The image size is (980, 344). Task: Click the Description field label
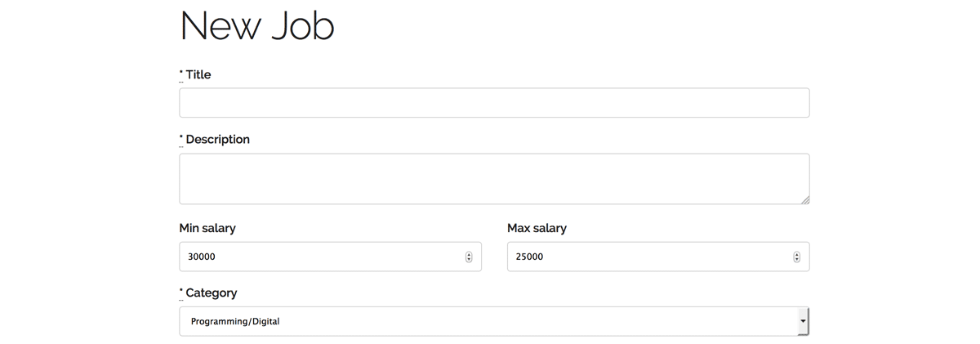218,140
